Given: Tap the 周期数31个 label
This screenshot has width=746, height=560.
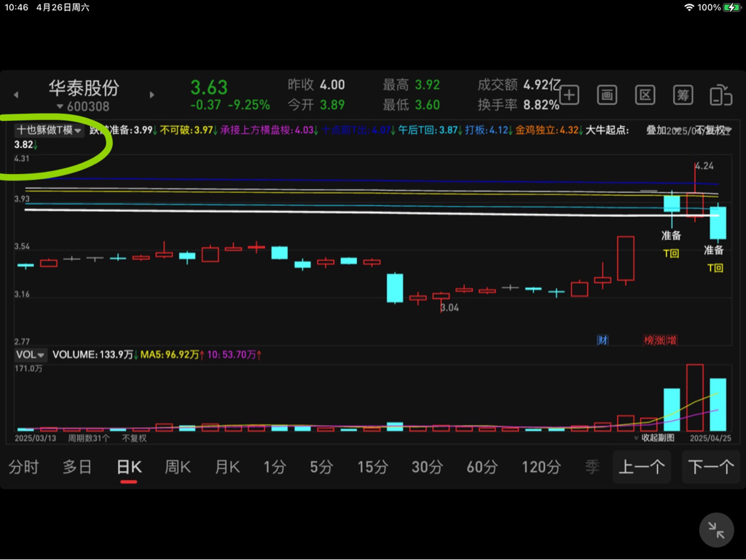Looking at the screenshot, I should [x=88, y=438].
